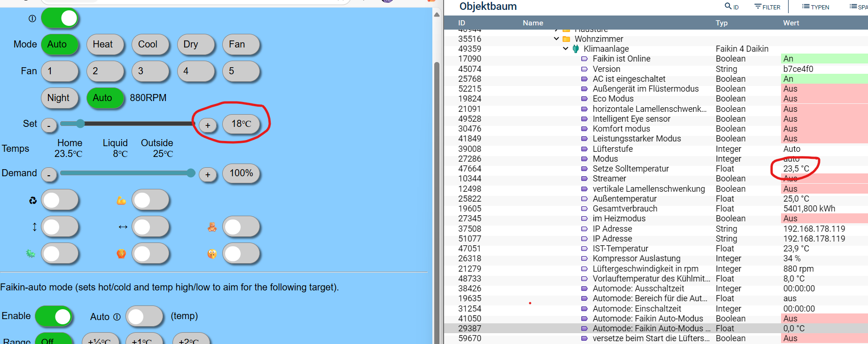Click the Klimaanlage plug device icon
868x344 pixels.
pos(576,49)
